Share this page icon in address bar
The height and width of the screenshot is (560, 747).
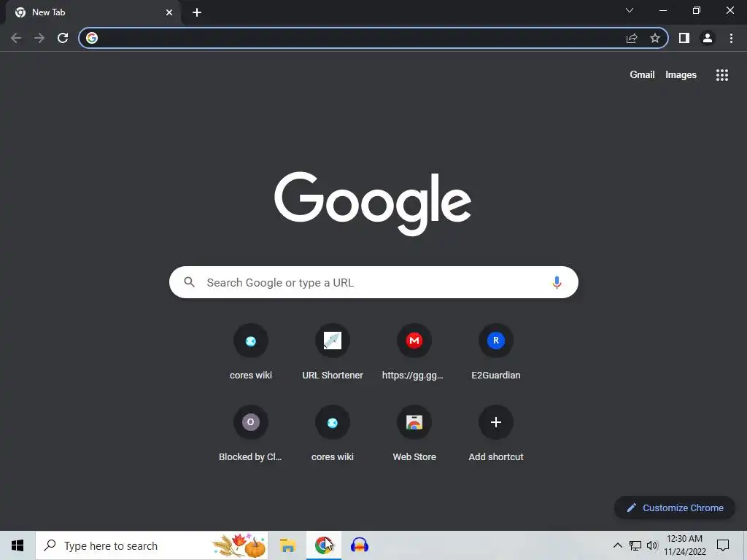point(632,38)
